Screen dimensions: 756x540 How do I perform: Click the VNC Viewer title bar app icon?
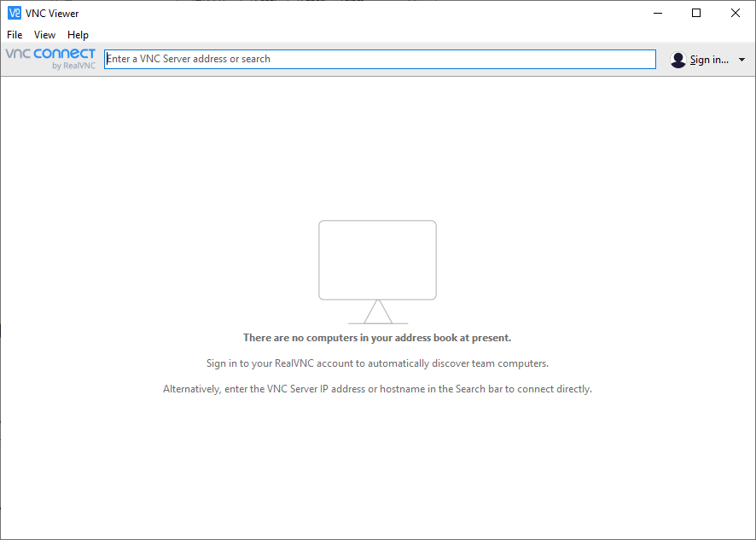click(x=15, y=13)
